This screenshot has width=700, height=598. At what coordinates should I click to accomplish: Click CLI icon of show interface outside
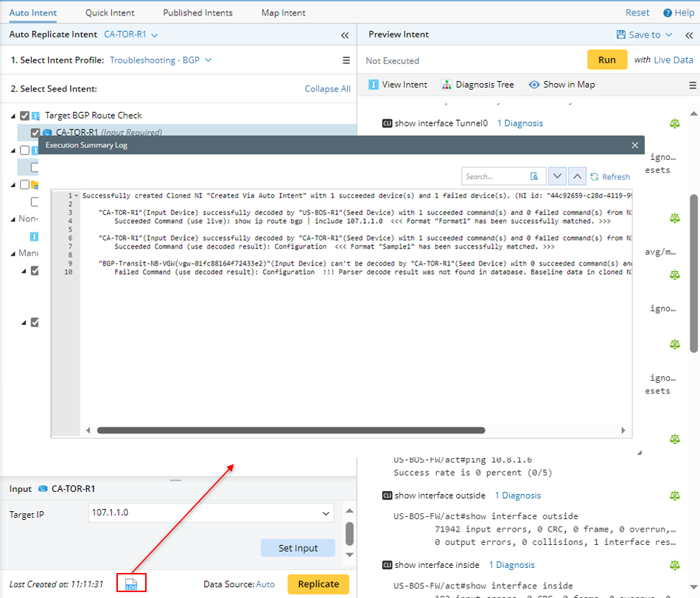(387, 496)
